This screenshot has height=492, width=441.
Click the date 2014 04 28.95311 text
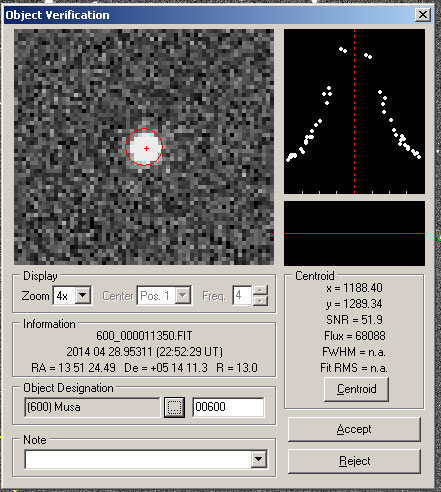click(x=109, y=352)
